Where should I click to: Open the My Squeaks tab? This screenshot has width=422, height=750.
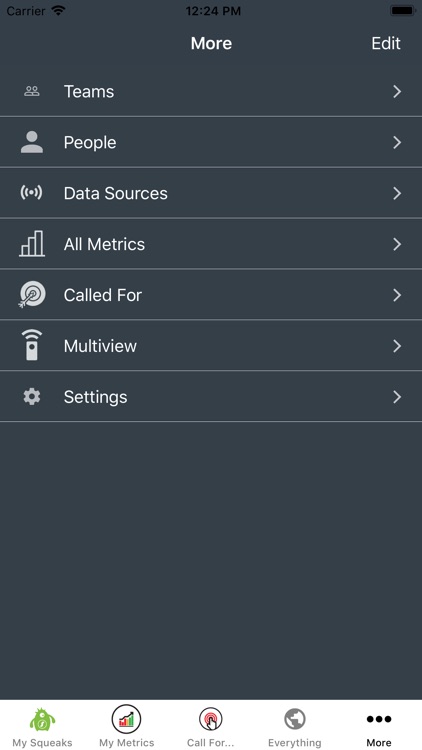(x=42, y=726)
